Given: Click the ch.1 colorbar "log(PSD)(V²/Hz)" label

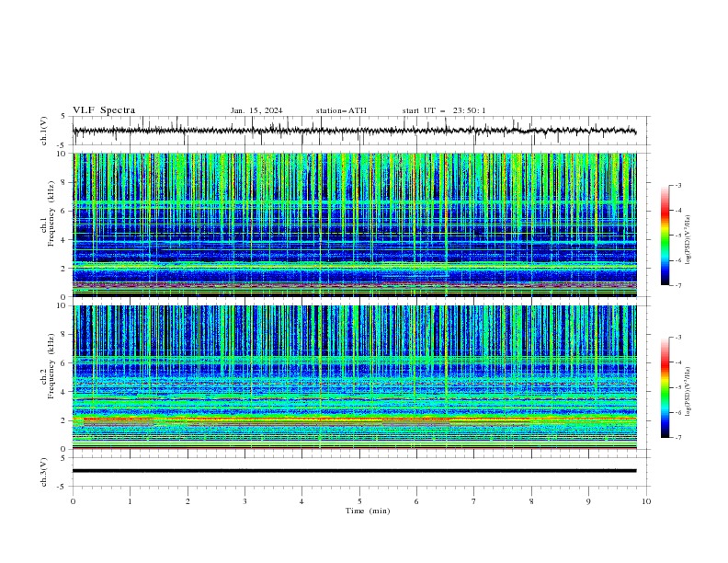Looking at the screenshot, I should pyautogui.click(x=688, y=240).
